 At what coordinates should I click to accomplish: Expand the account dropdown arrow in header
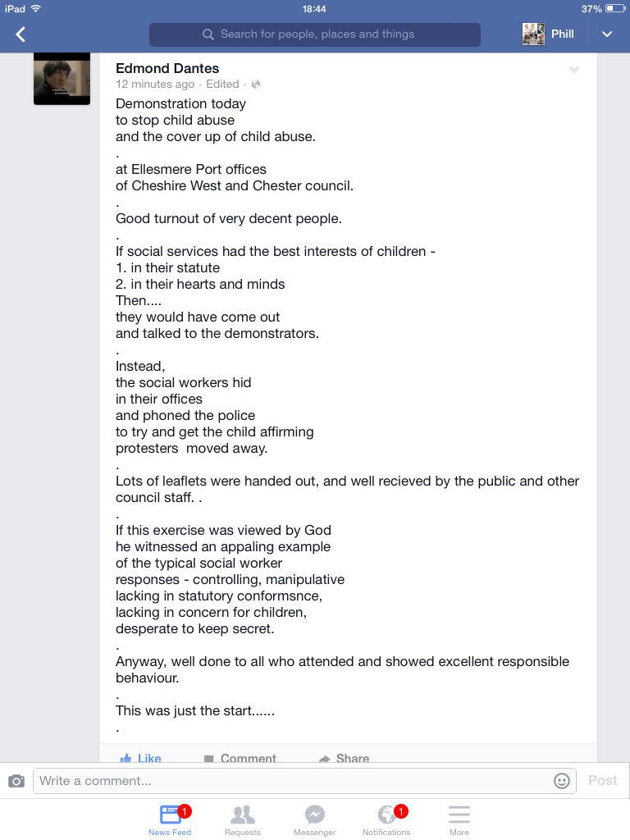pyautogui.click(x=607, y=34)
